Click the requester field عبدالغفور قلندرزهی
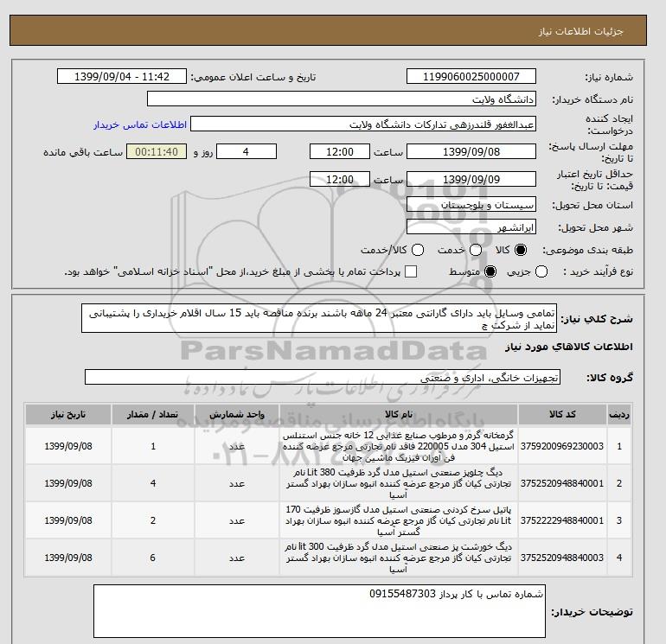Screen dimensions: 666x644 tap(363, 124)
